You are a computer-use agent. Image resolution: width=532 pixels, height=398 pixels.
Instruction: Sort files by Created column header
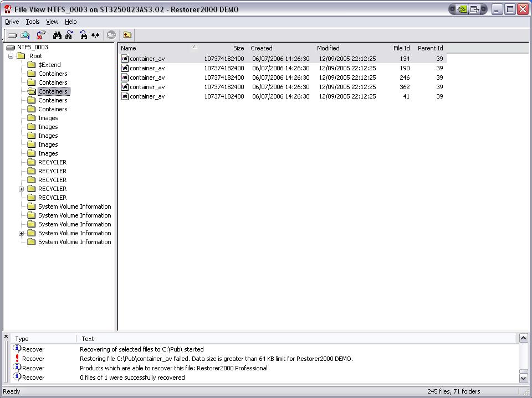click(280, 48)
